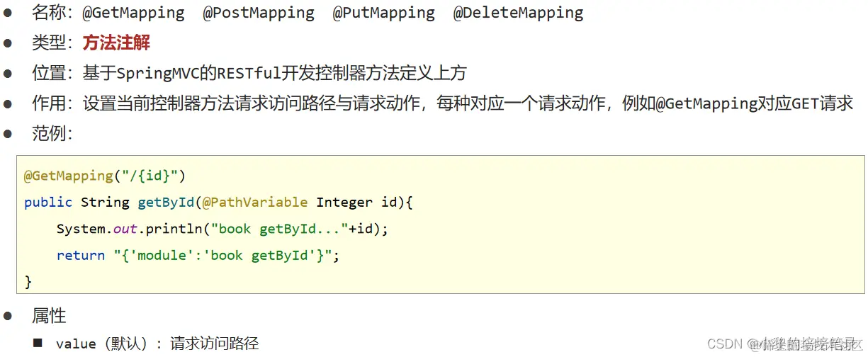Screen dimensions: 868x357
Task: Click the @GetMapping annotation name in the name line
Action: coord(134,13)
